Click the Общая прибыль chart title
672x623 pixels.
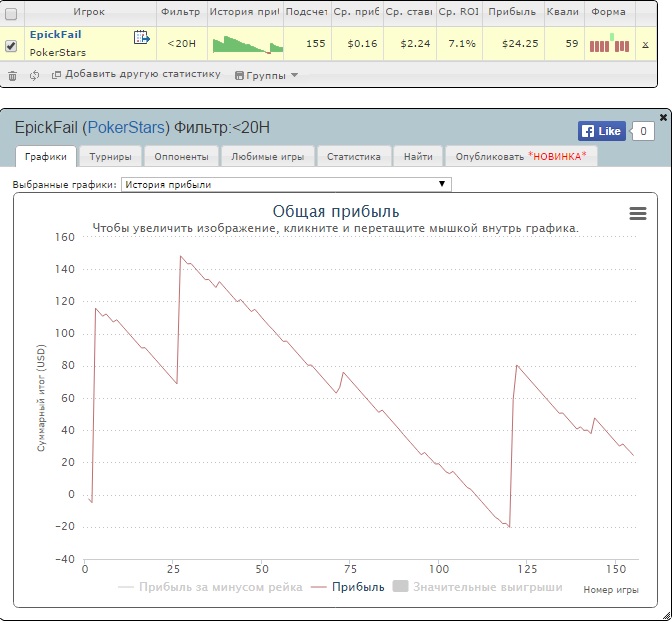coord(336,212)
